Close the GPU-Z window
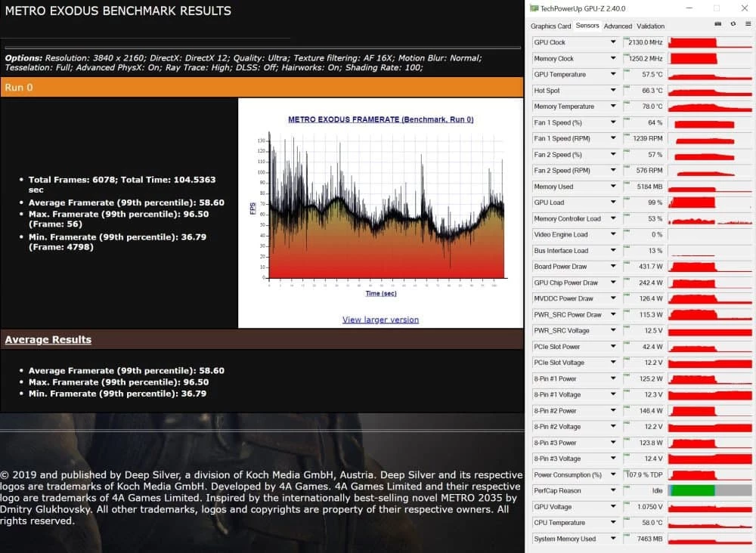This screenshot has width=756, height=553. click(x=745, y=8)
